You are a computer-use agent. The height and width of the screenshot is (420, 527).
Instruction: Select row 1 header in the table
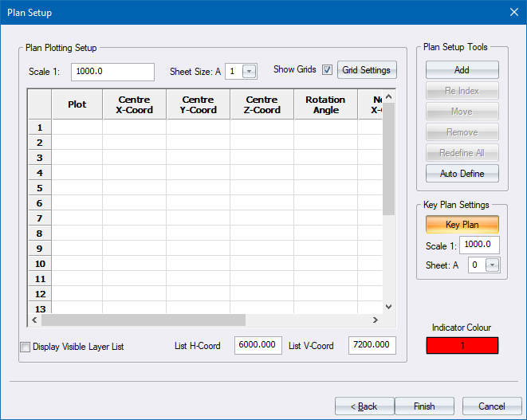coord(40,128)
